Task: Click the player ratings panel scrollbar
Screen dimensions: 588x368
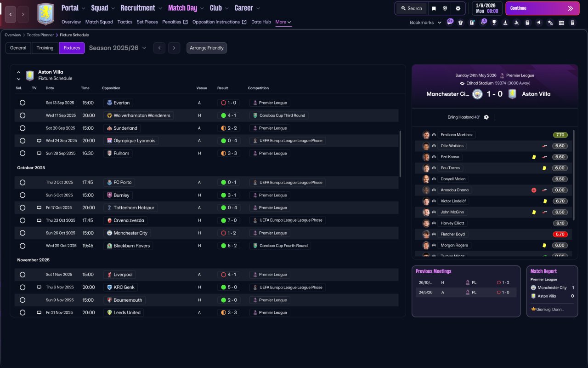Action: (573, 175)
